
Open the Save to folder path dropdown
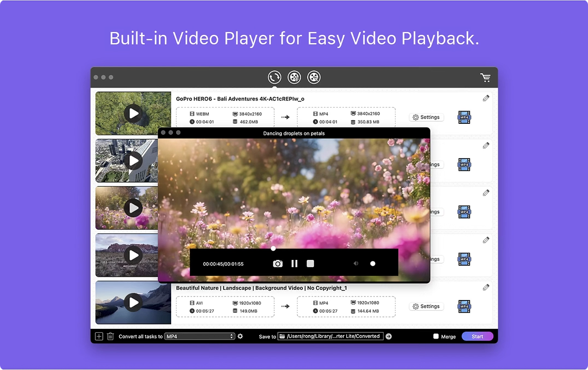(330, 336)
